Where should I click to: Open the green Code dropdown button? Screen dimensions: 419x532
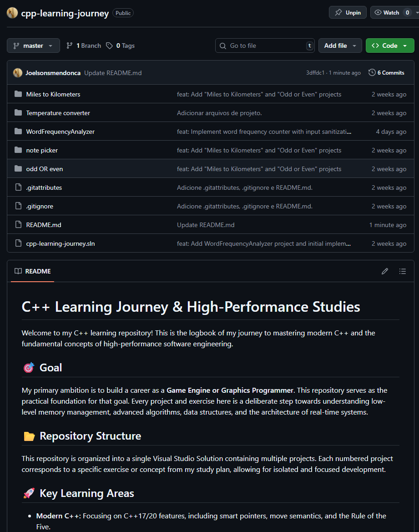[x=390, y=46]
